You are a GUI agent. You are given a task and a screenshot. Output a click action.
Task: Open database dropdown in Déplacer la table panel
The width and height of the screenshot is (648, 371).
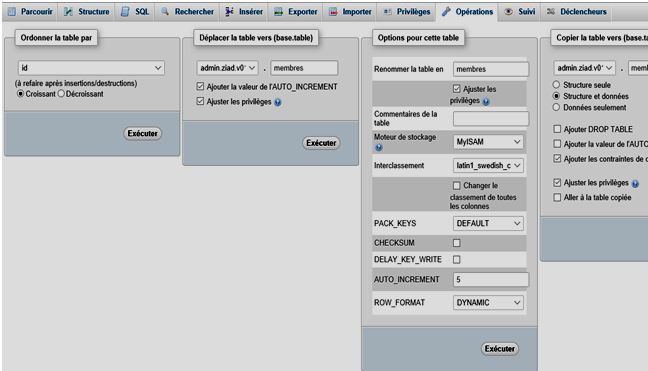point(227,68)
